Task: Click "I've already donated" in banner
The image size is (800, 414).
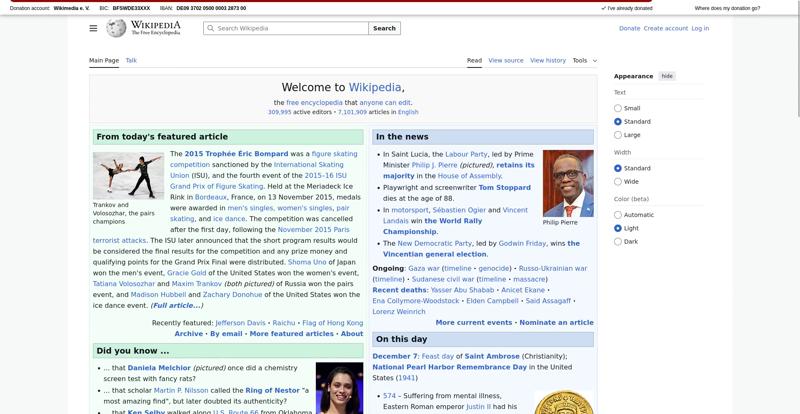Action: tap(627, 8)
